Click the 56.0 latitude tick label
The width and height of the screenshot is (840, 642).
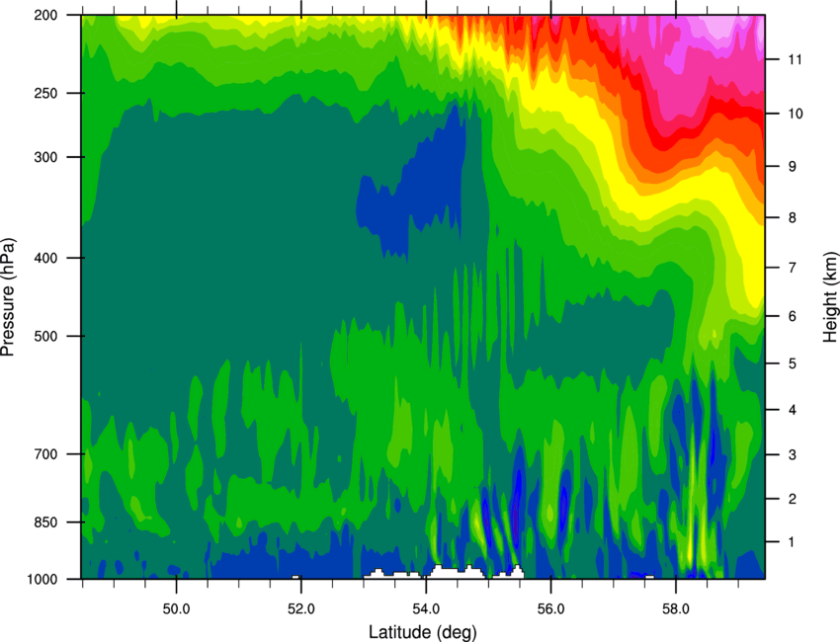(x=550, y=609)
